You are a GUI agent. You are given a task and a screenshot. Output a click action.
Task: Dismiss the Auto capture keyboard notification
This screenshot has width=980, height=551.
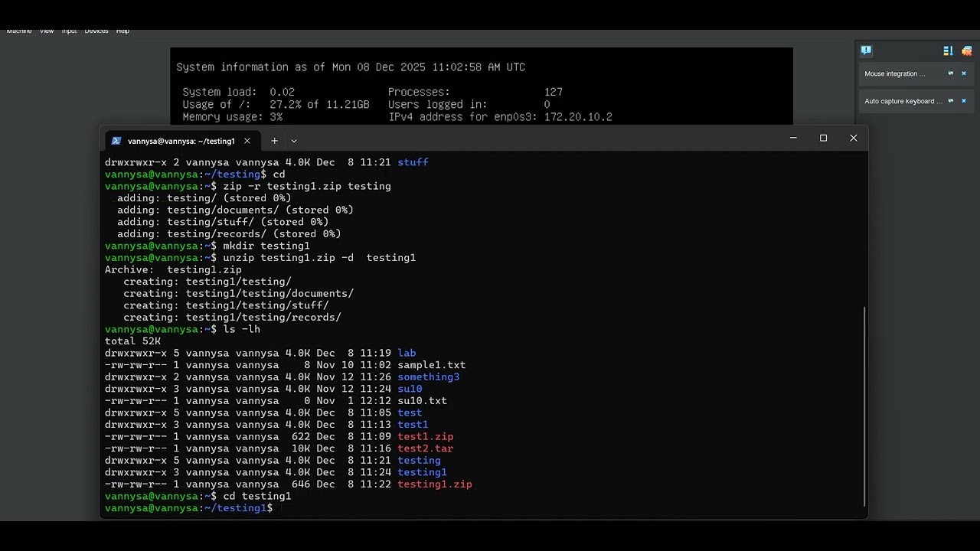tap(964, 101)
